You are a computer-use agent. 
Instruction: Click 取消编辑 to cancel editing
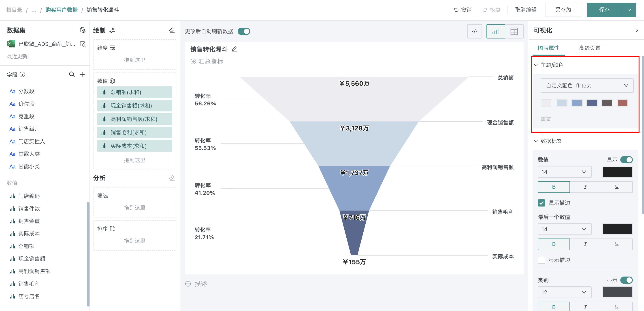pos(526,10)
